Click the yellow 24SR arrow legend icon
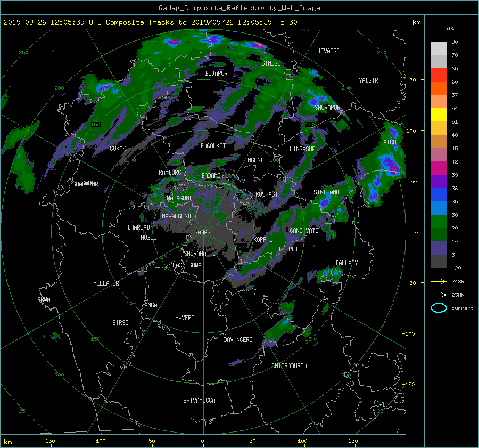479x448 pixels. pyautogui.click(x=439, y=281)
